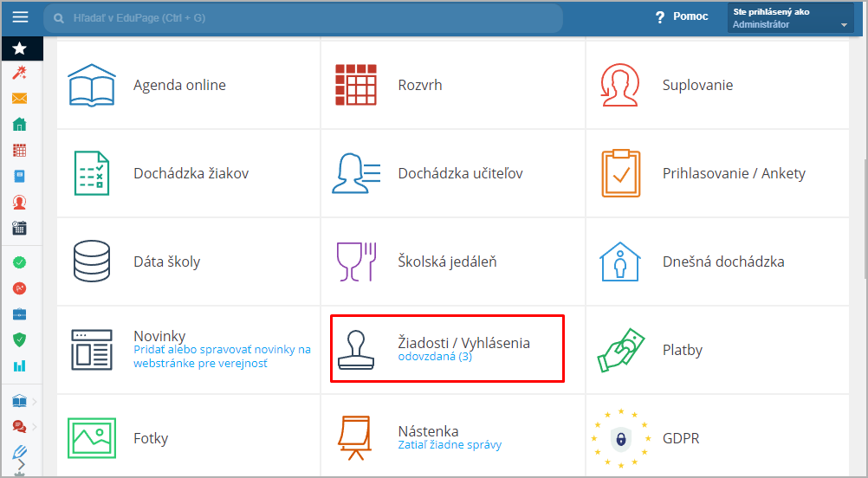Click the blue notebook icon in sidebar

(19, 176)
